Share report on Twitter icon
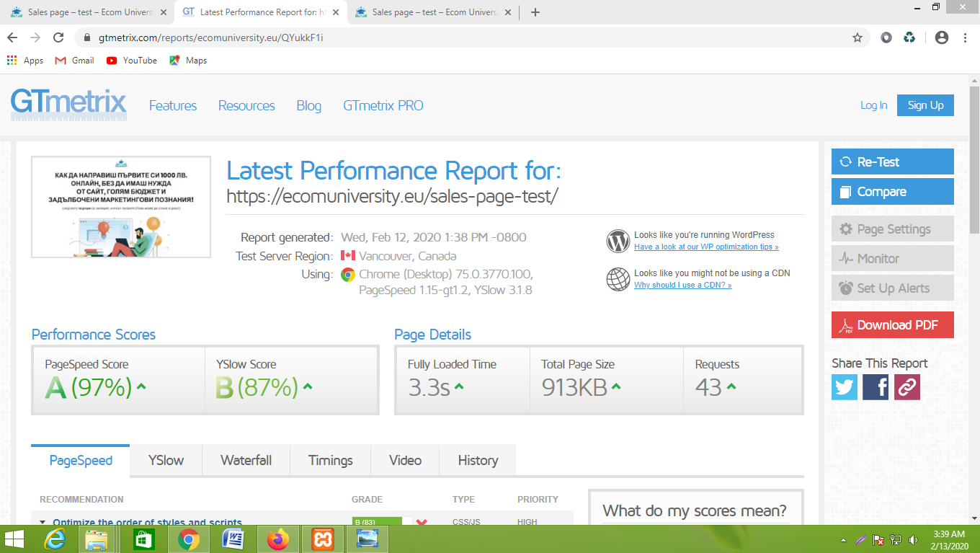Screen dimensions: 980x553 coord(845,387)
